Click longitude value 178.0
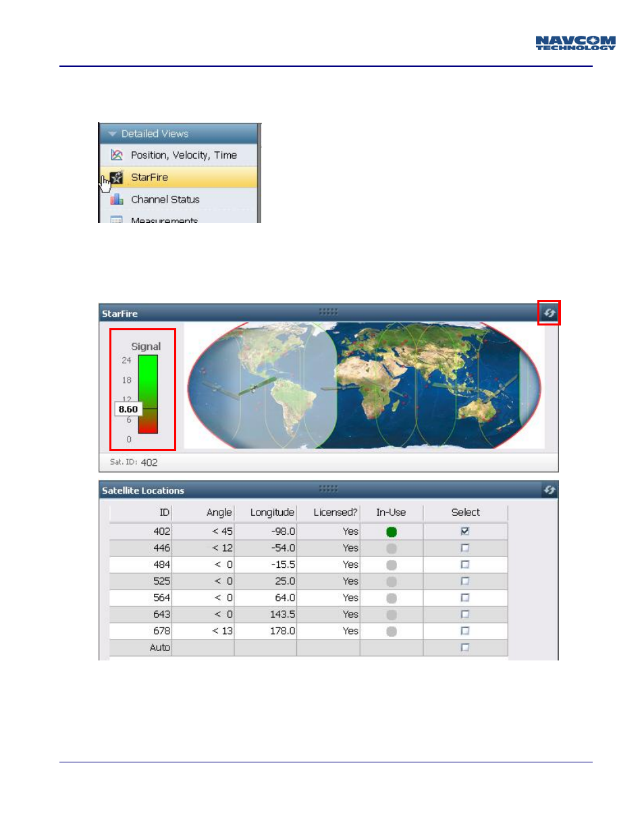The height and width of the screenshot is (834, 644). 282,631
